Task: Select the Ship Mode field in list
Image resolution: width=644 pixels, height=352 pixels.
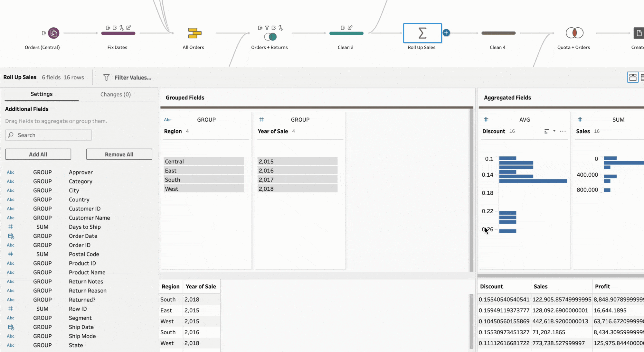Action: (x=82, y=336)
